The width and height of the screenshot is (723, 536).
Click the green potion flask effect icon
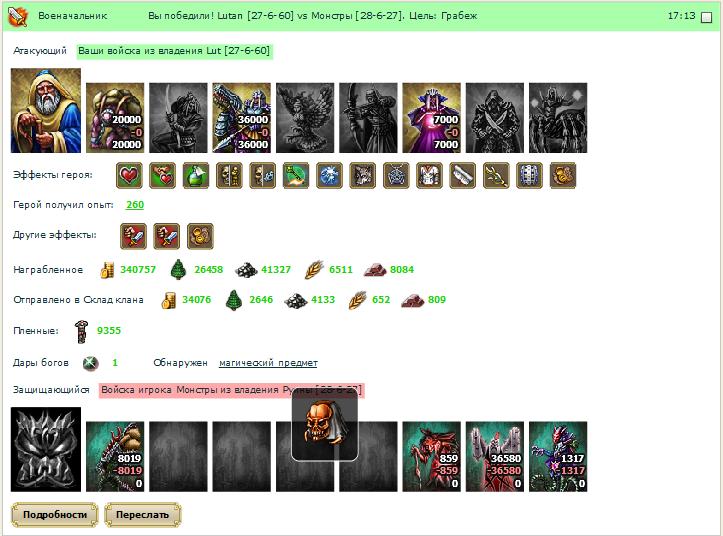click(196, 175)
